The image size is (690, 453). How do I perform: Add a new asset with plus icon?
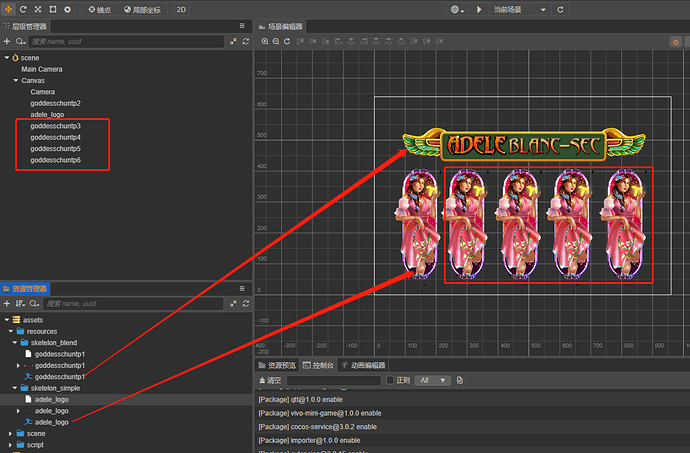click(x=7, y=304)
